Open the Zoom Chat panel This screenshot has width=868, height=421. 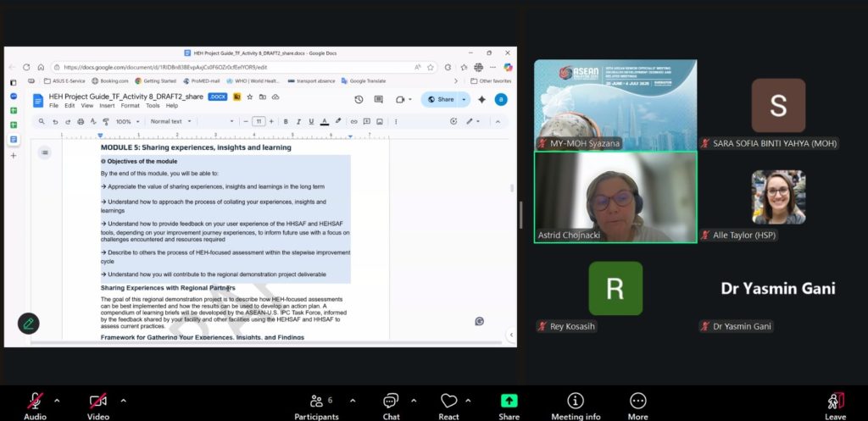391,401
